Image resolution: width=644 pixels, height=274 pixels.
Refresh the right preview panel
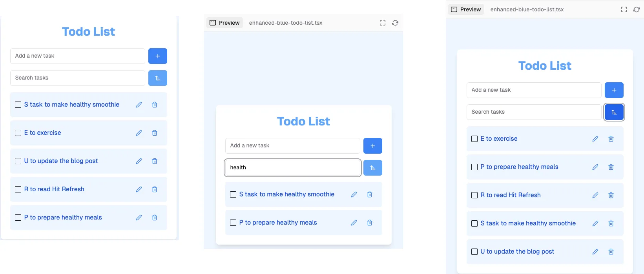pos(637,9)
